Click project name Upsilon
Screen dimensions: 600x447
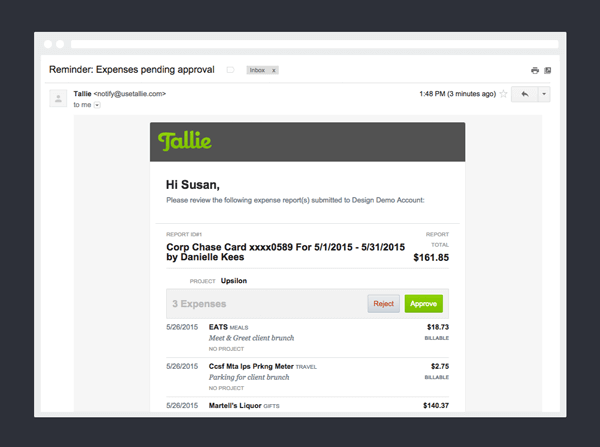(x=234, y=281)
